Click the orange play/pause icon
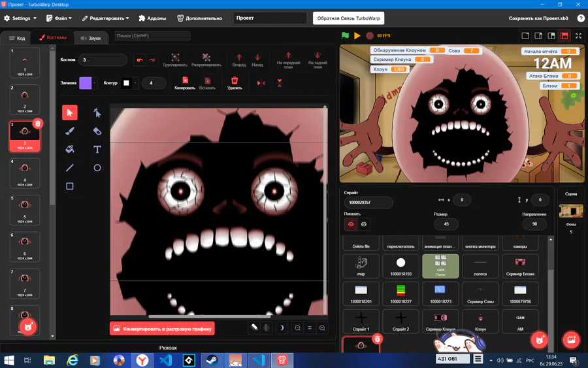Viewport: 588px width, 368px height. [357, 36]
